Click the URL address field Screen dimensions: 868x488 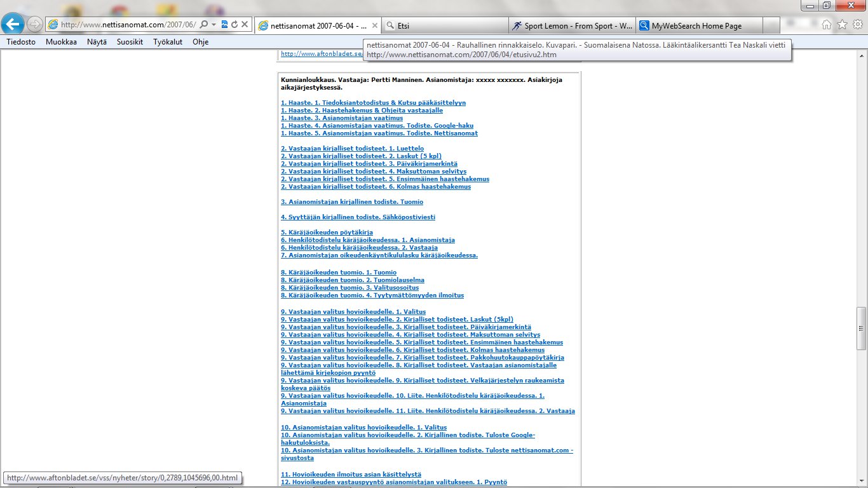(x=127, y=25)
